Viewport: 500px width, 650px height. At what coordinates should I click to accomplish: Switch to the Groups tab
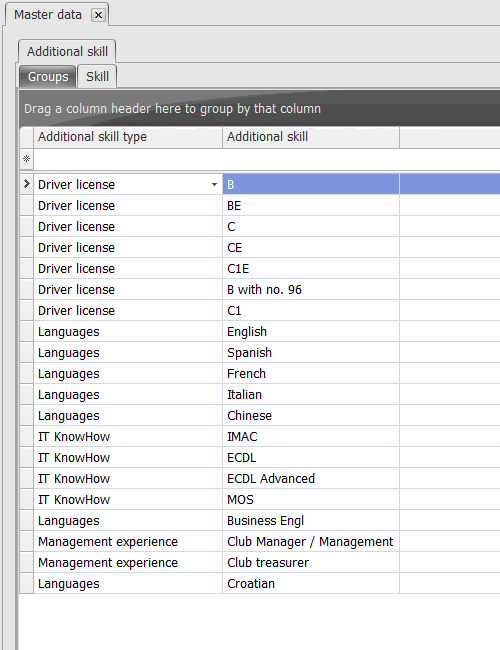click(48, 77)
